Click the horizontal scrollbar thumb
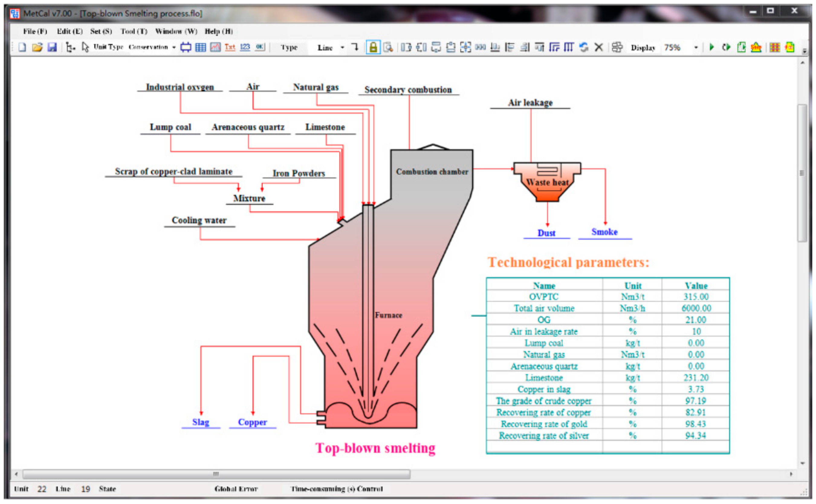Viewport: 816px width, 504px height. 216,474
